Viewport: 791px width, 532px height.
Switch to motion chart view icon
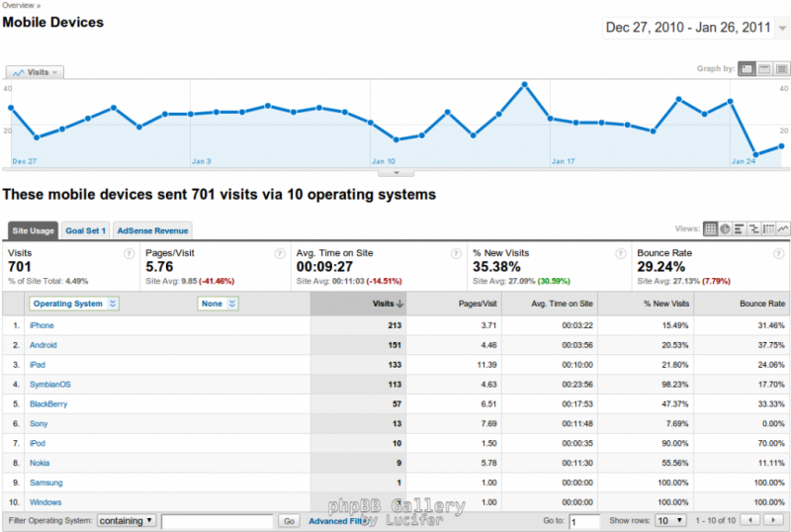(783, 229)
